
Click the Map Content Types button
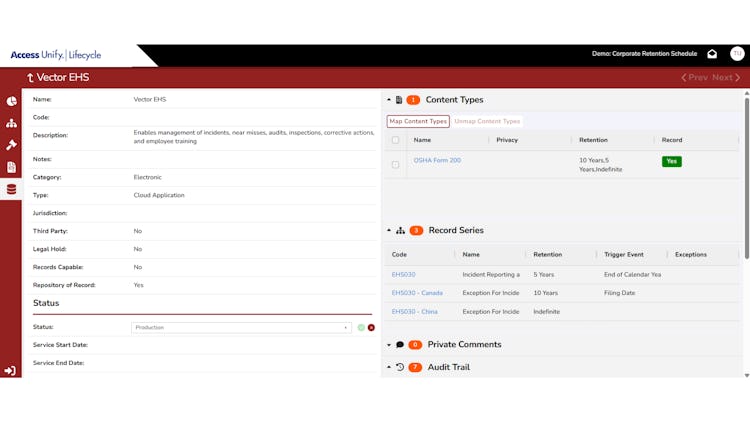click(418, 122)
